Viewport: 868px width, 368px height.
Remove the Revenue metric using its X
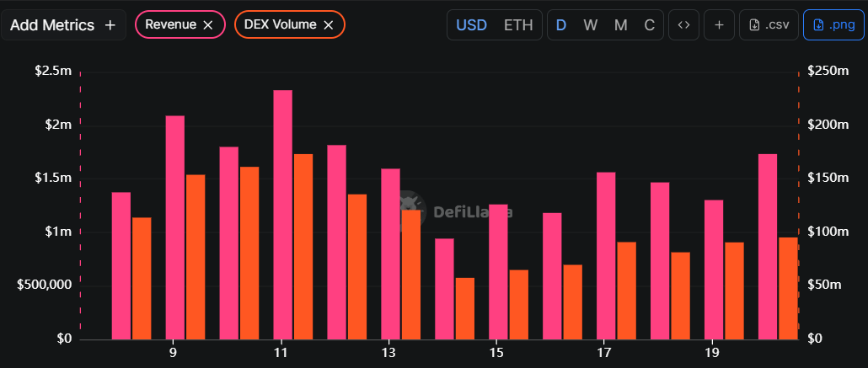click(208, 25)
